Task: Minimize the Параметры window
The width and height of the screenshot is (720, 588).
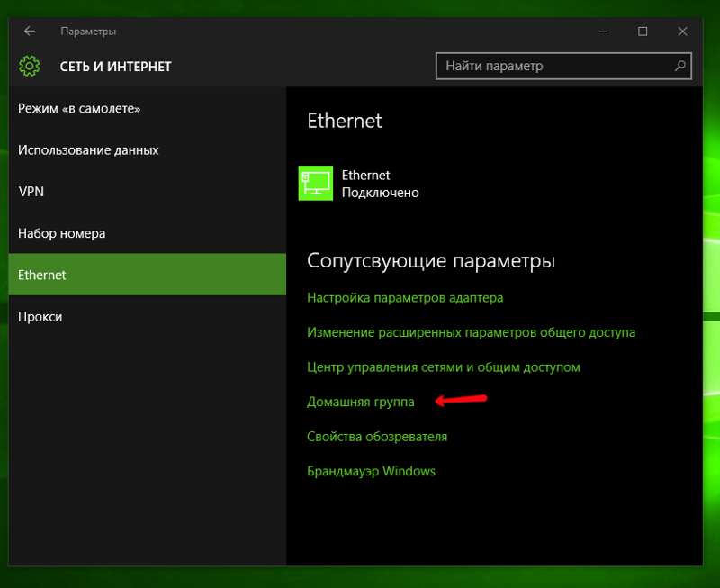Action: 602,32
